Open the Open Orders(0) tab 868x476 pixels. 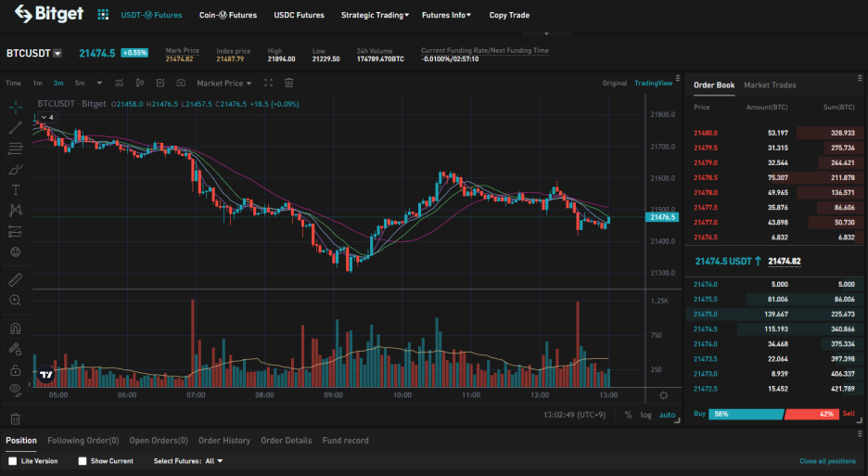(x=159, y=441)
